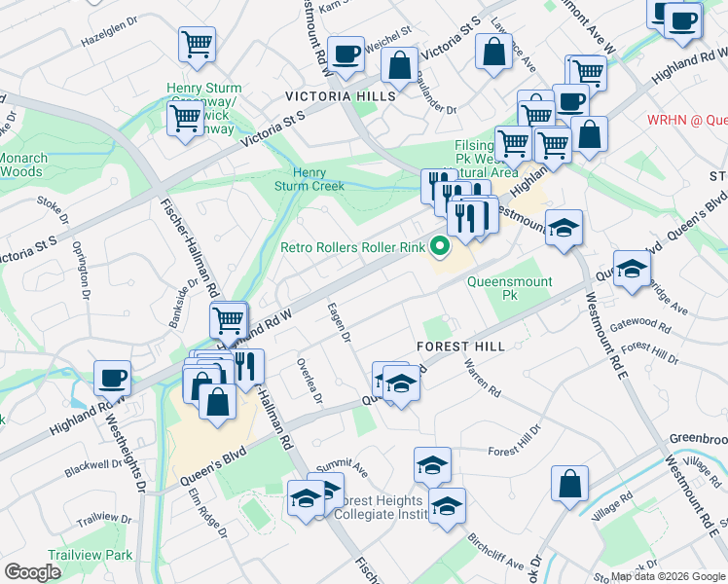Viewport: 728px width, 584px height.
Task: Click the grocery cart marker near Hazelglen Dr
Action: click(197, 45)
